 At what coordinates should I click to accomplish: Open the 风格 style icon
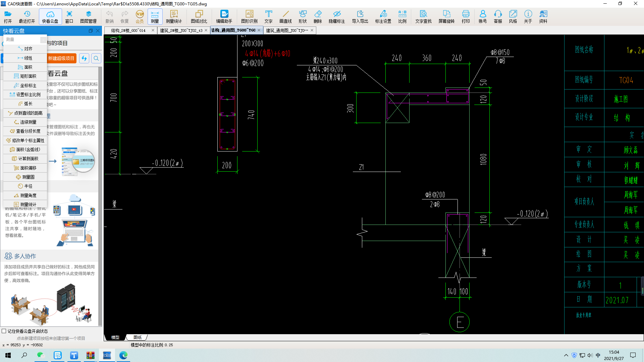pyautogui.click(x=513, y=16)
